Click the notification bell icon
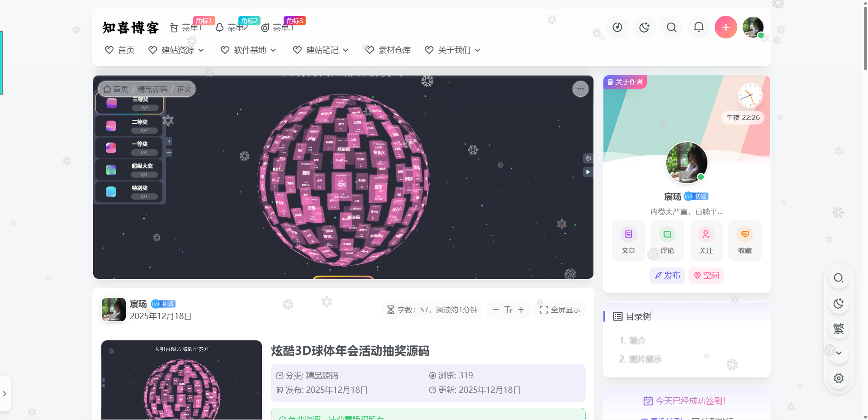The image size is (868, 420). click(698, 28)
